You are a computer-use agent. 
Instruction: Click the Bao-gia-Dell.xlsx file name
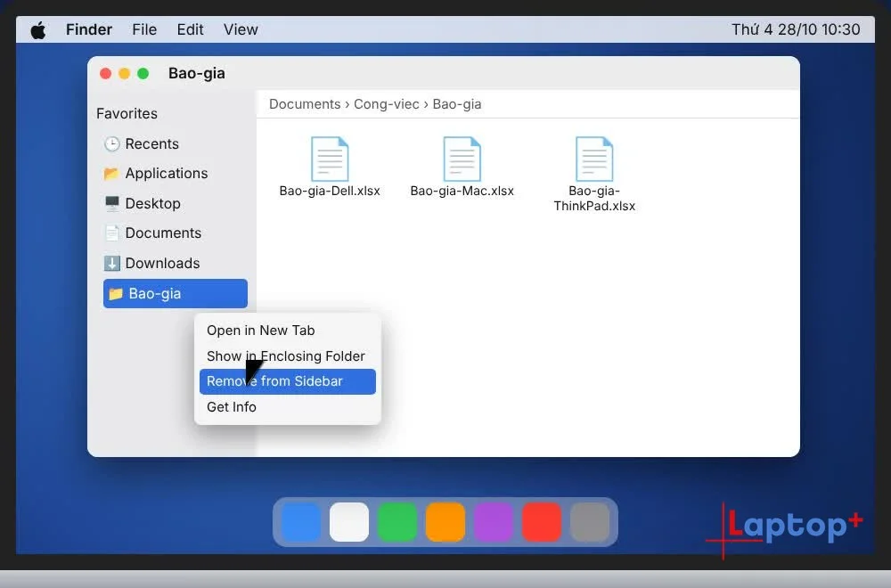click(330, 191)
